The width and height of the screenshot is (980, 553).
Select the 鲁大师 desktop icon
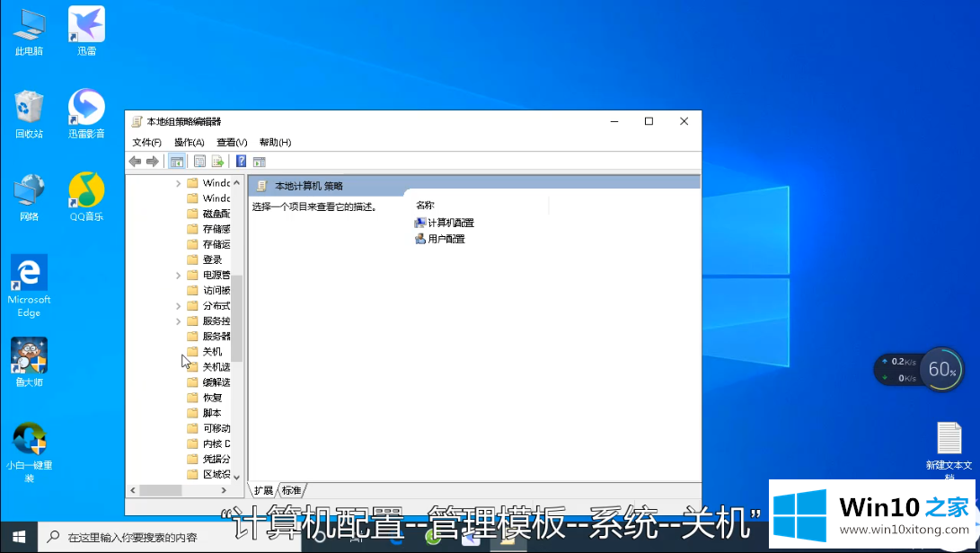coord(29,363)
